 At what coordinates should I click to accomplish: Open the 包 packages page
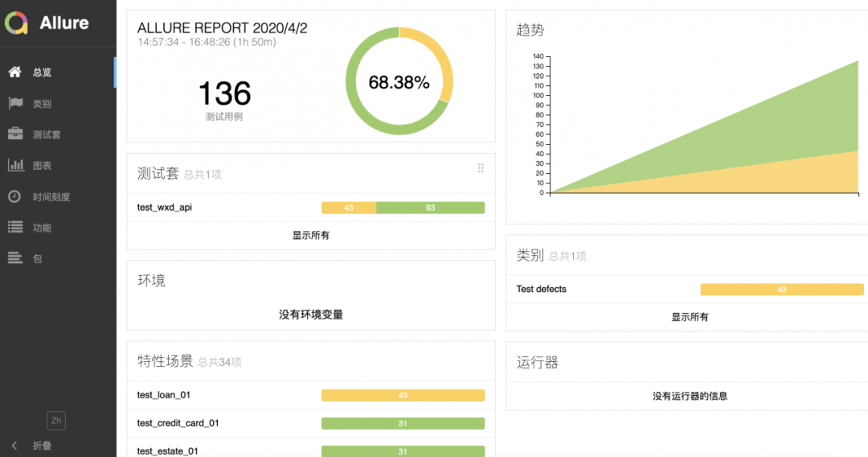tap(58, 259)
